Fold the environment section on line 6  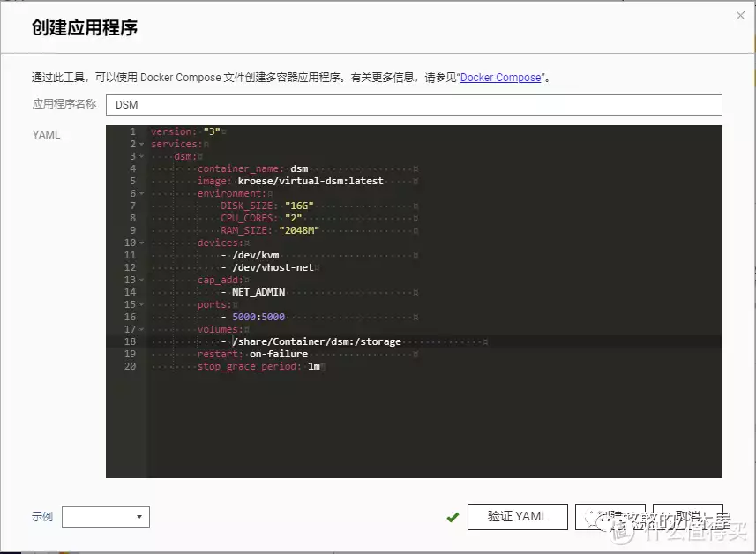click(142, 194)
